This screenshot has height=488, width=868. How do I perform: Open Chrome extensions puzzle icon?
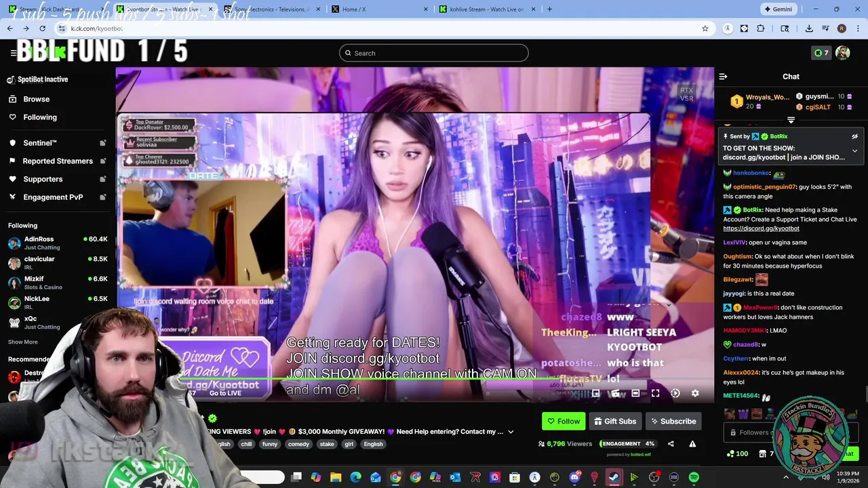click(760, 28)
